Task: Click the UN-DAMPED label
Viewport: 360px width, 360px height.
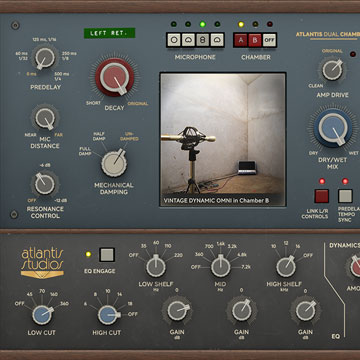Action: pos(129,136)
